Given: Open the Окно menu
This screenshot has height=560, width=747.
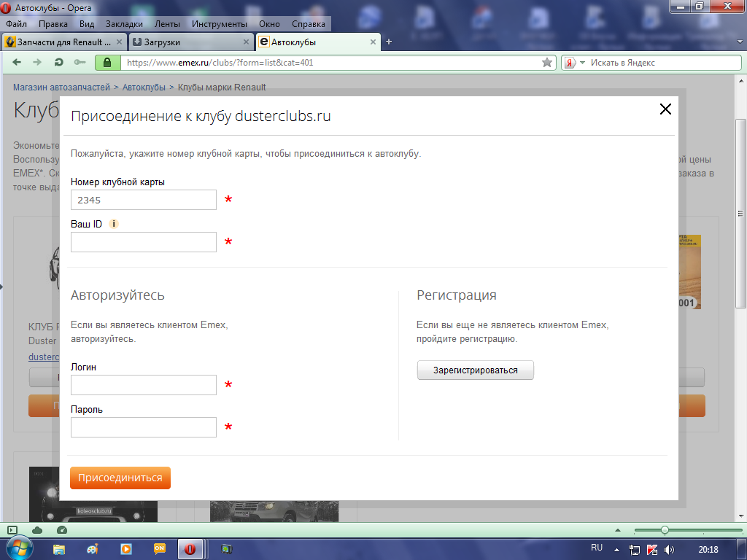Looking at the screenshot, I should pyautogui.click(x=269, y=24).
